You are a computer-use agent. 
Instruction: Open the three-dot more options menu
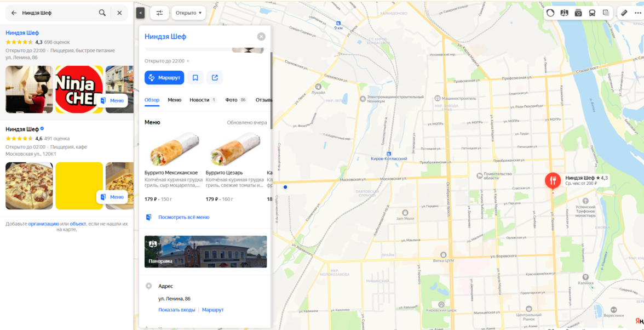click(638, 13)
